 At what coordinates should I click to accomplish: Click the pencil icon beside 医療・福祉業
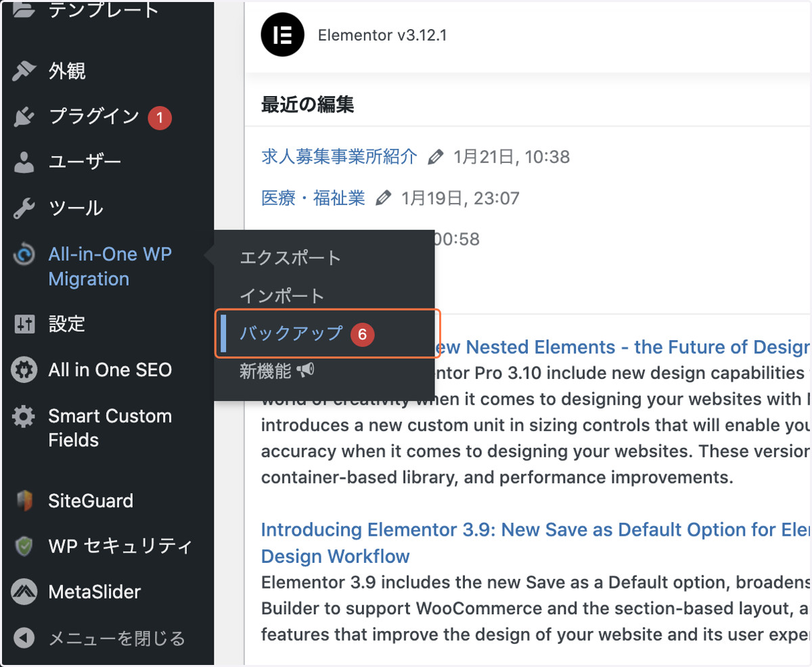[x=383, y=198]
